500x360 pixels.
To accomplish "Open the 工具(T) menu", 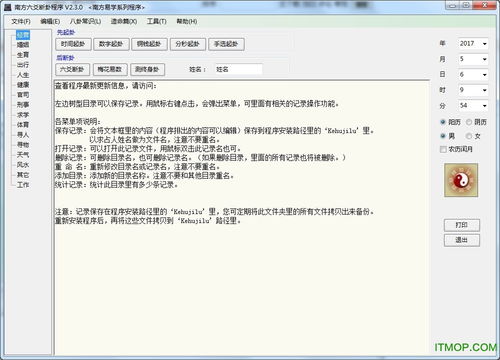I will [157, 21].
